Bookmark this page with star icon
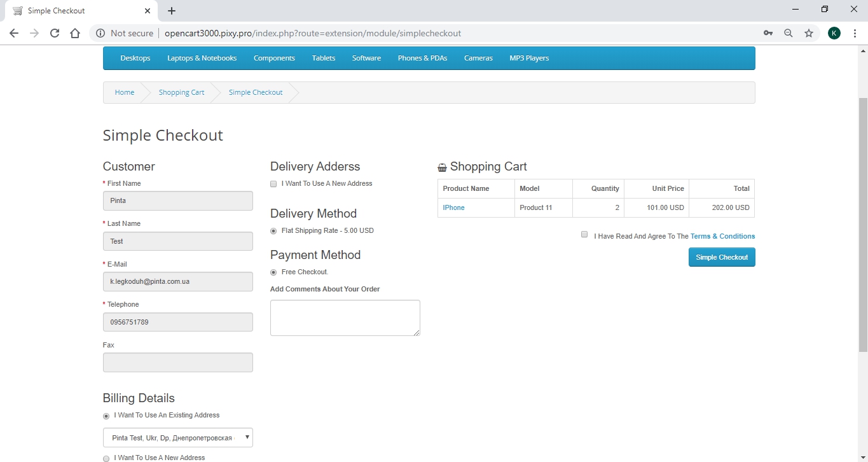 (809, 33)
